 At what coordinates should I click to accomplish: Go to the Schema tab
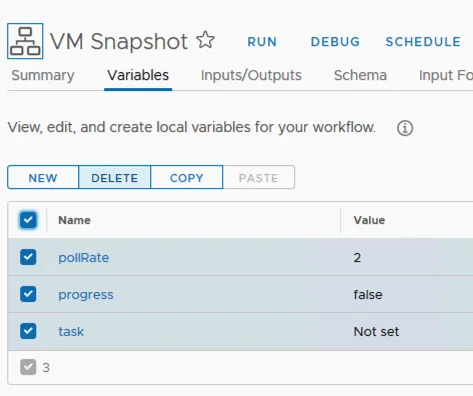pyautogui.click(x=360, y=75)
